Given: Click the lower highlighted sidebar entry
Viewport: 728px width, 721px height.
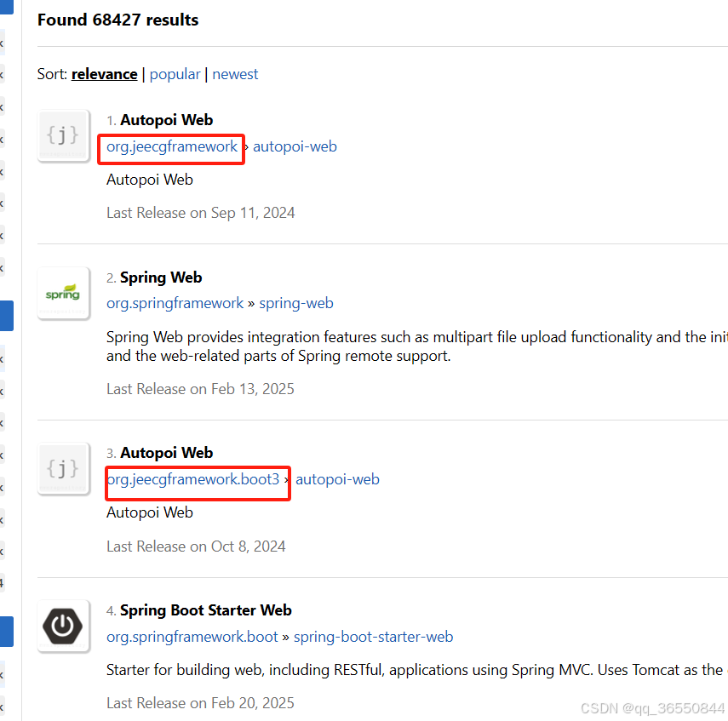Looking at the screenshot, I should click(x=5, y=631).
